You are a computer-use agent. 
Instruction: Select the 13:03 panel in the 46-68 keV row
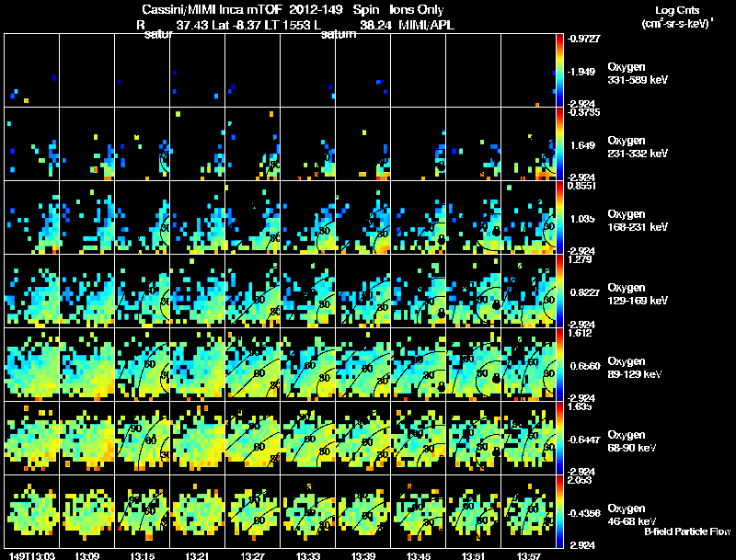[x=32, y=511]
